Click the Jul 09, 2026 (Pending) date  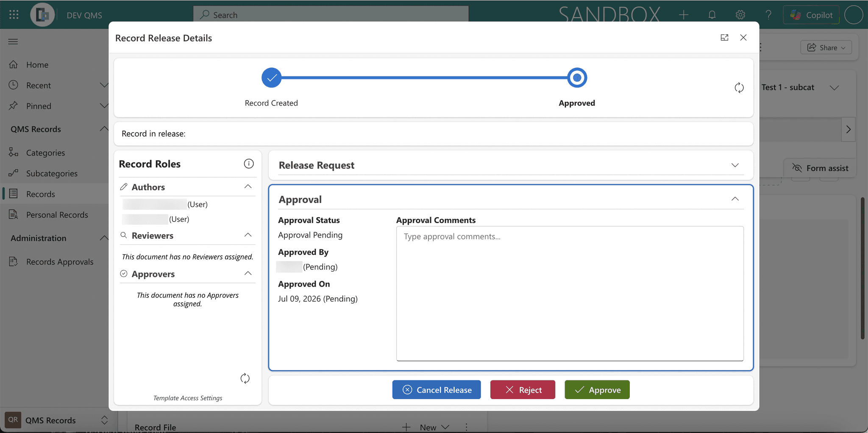tap(318, 299)
